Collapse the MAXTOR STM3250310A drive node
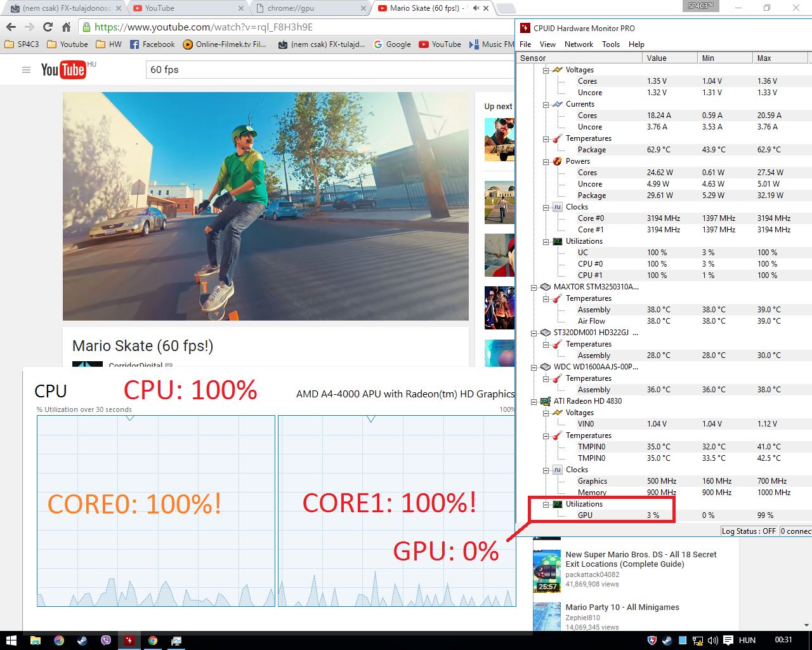The height and width of the screenshot is (650, 812). (534, 287)
